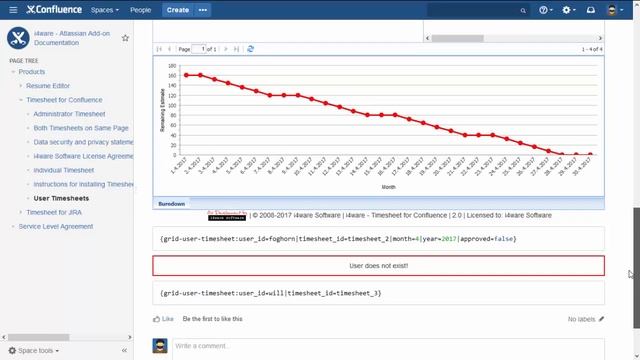This screenshot has width=640, height=360.
Task: Click the page vertical scrollbar thumb
Action: 636,267
